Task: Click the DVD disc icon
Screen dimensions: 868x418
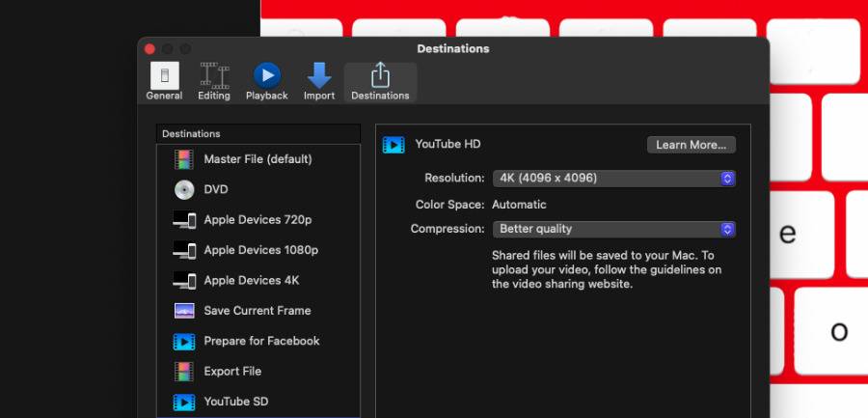Action: tap(184, 189)
